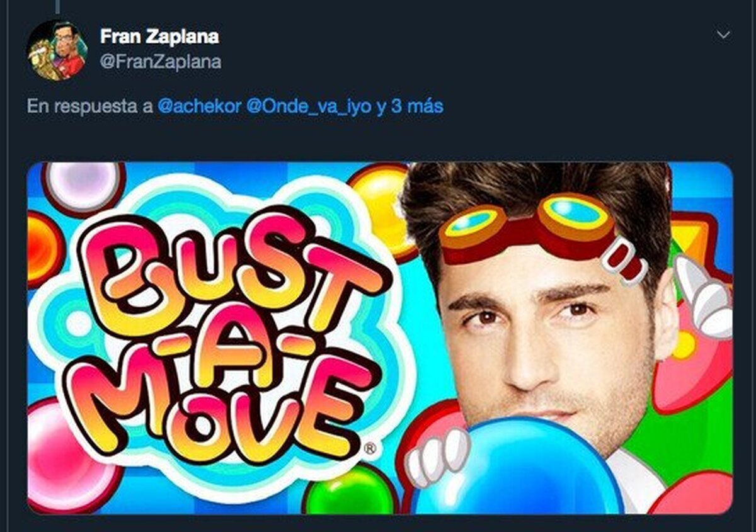Open the @FranZaplana handle link

161,62
